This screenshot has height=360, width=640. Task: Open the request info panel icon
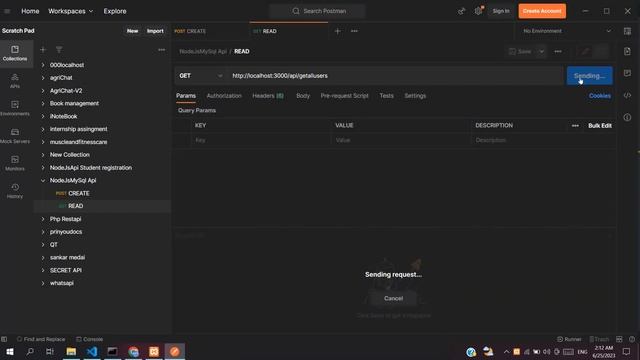pos(627,117)
